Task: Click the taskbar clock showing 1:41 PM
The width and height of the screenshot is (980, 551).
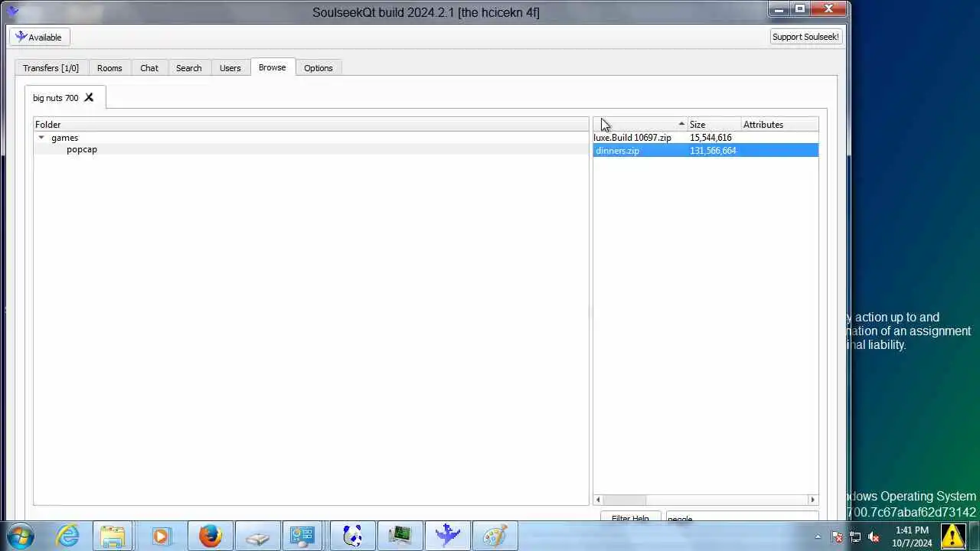Action: [912, 536]
